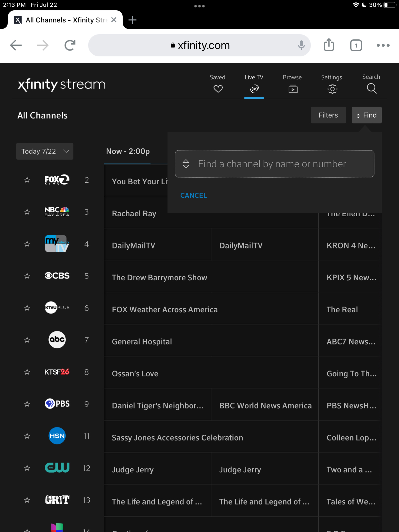
Task: Favorite the GRIT channel star
Action: (x=27, y=500)
